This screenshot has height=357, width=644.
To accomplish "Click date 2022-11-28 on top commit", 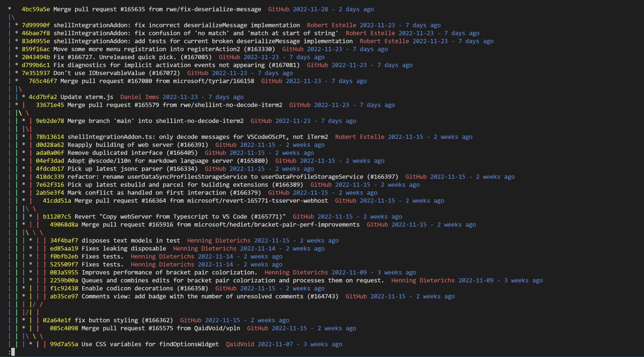I will click(310, 9).
